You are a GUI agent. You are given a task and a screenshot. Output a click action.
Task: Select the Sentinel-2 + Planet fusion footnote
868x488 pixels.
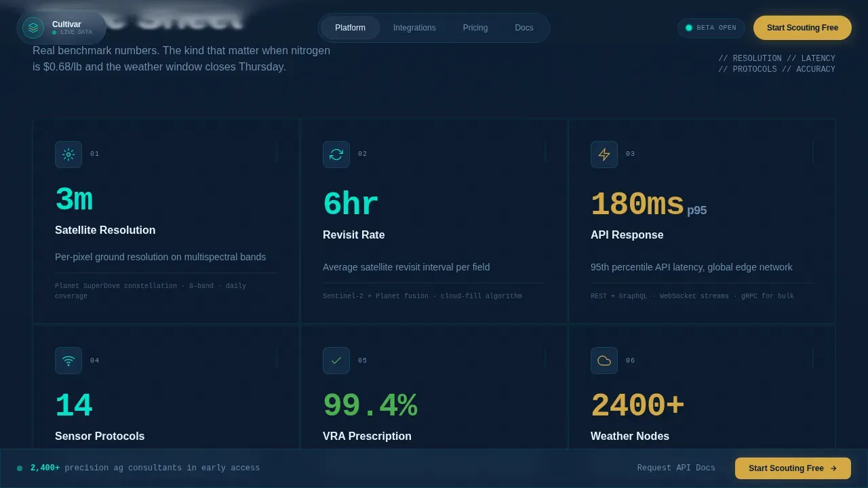422,296
